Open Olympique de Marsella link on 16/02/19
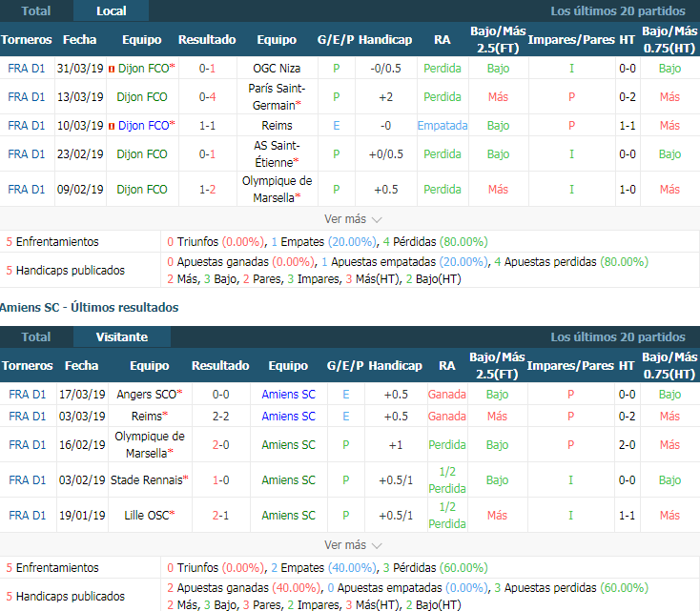The image size is (700, 611). (x=150, y=444)
